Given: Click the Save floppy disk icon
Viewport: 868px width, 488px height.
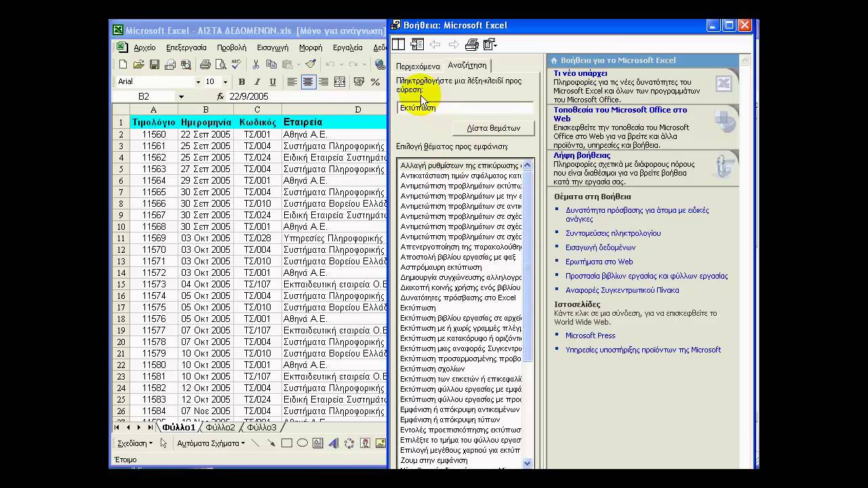Looking at the screenshot, I should pos(155,64).
